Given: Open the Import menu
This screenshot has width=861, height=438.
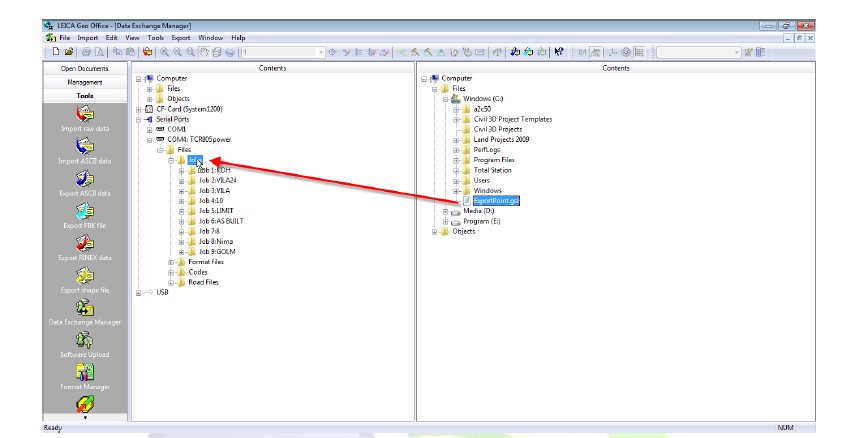Looking at the screenshot, I should point(87,38).
